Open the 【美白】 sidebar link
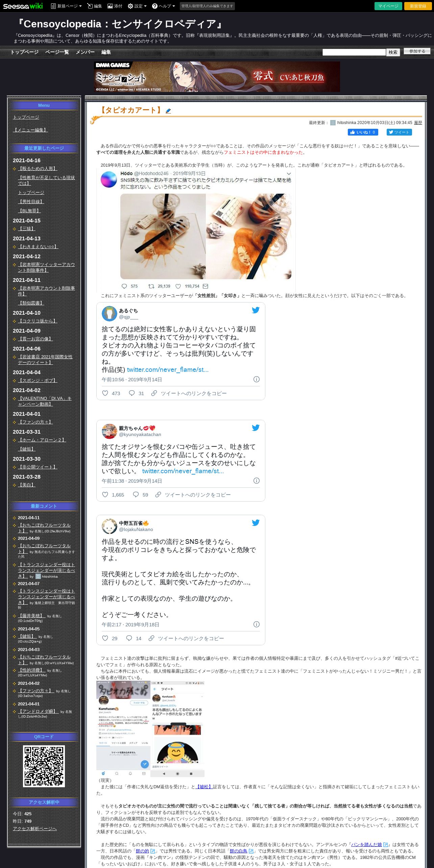This screenshot has width=434, height=868. [27, 485]
